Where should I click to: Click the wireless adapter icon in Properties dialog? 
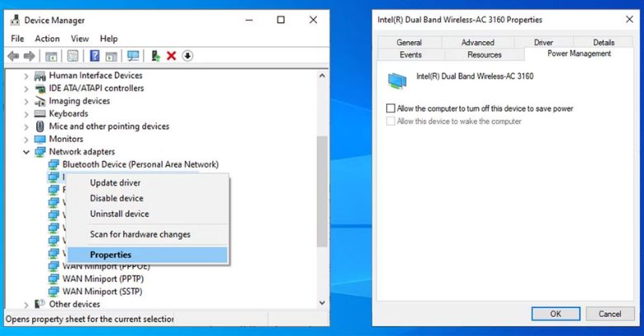click(397, 81)
